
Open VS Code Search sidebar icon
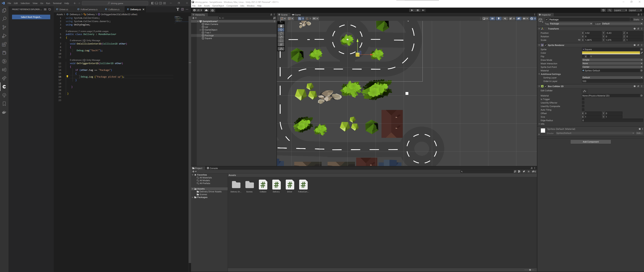click(x=4, y=19)
